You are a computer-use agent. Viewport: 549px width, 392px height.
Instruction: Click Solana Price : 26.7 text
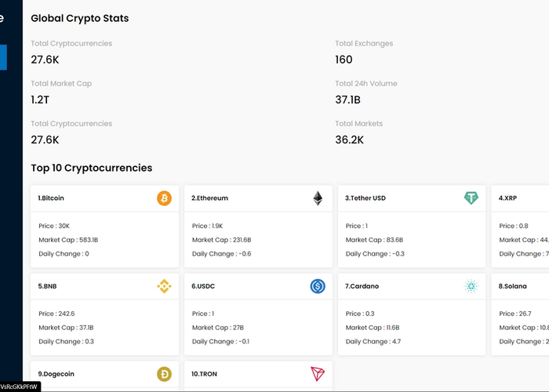point(515,314)
